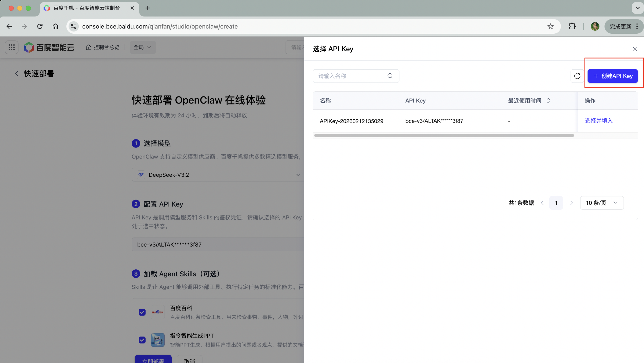The height and width of the screenshot is (363, 644).
Task: Open the 全局 region dropdown
Action: click(x=143, y=47)
